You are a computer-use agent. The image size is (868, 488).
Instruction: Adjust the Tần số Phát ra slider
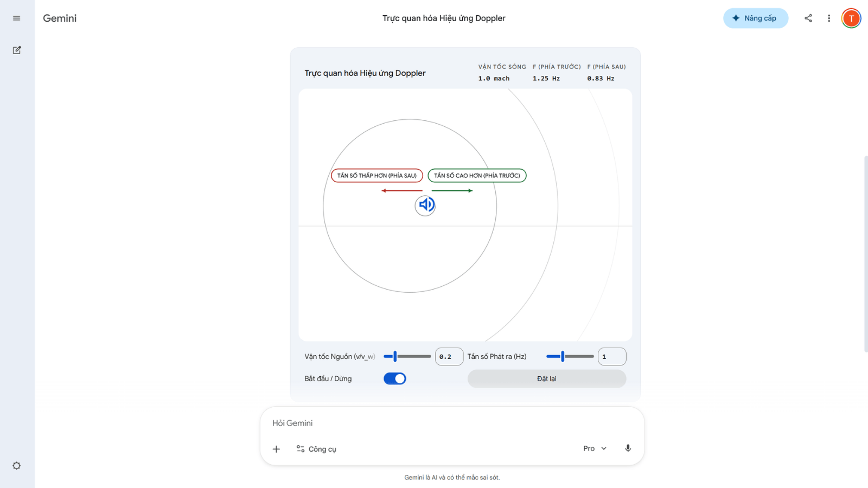point(570,356)
